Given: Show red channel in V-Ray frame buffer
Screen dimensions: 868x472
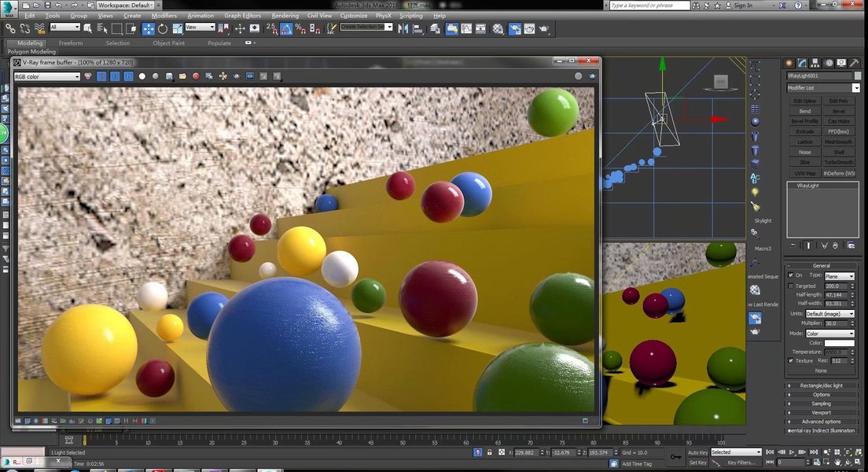Looking at the screenshot, I should tap(101, 76).
